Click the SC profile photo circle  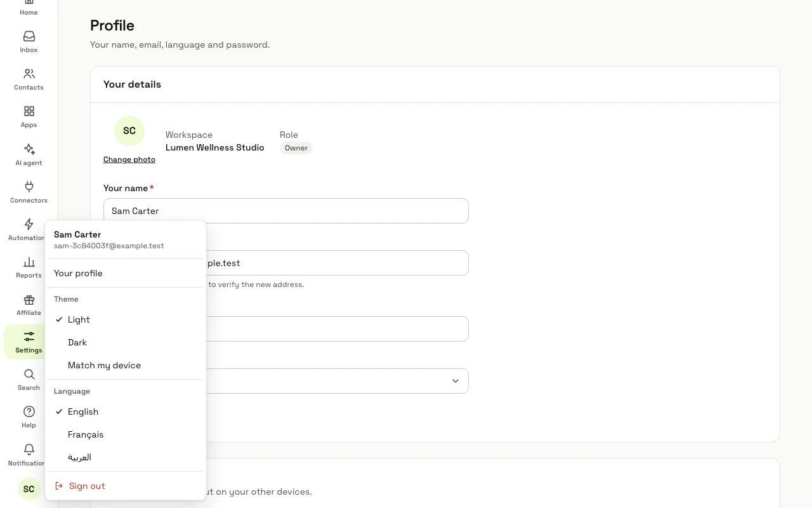[129, 131]
